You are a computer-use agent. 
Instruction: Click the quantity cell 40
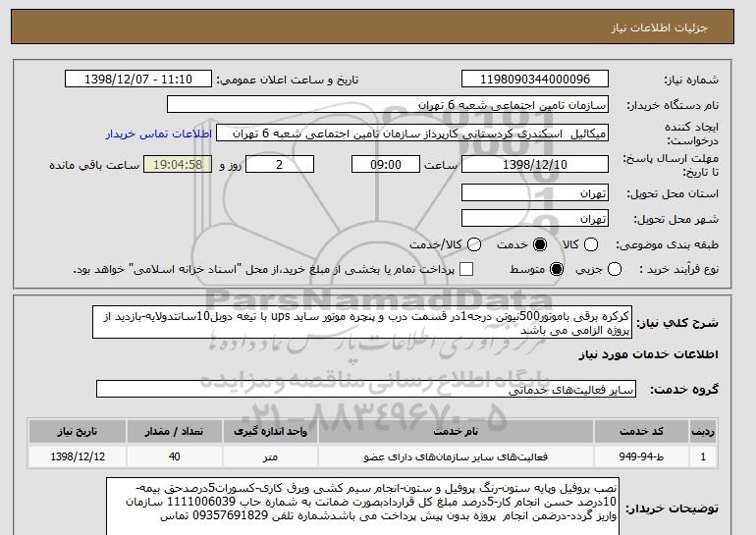pyautogui.click(x=174, y=456)
